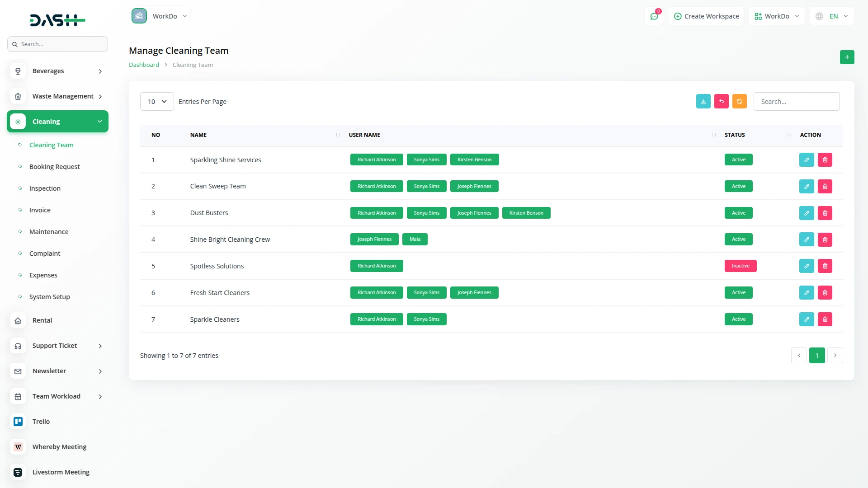Click the blue download export icon
The image size is (868, 488).
tap(703, 102)
